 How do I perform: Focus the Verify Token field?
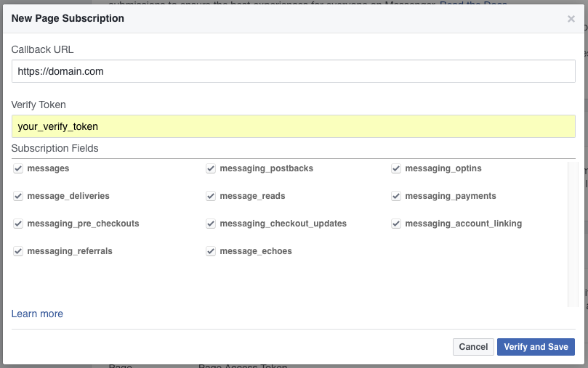pyautogui.click(x=293, y=126)
